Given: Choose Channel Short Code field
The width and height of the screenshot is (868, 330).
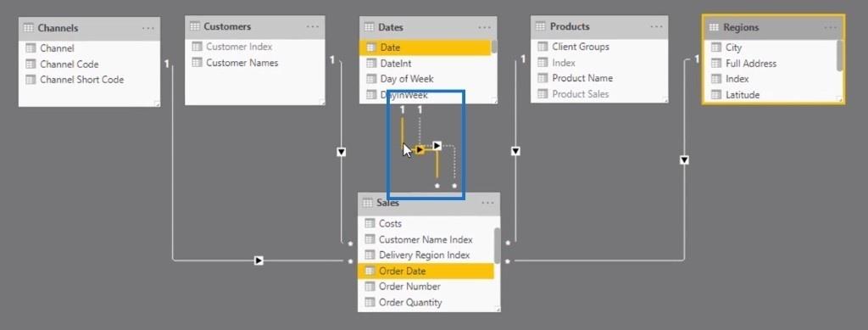Looking at the screenshot, I should pos(82,80).
